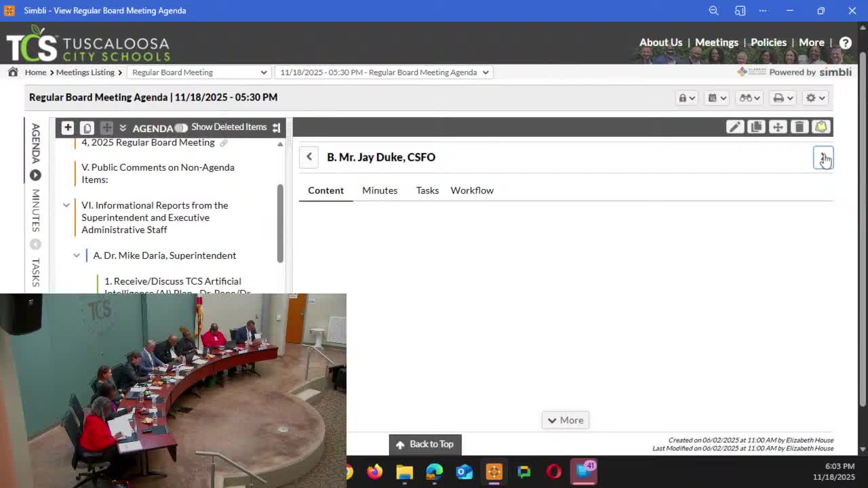Viewport: 868px width, 488px height.
Task: Click the More button below content
Action: click(565, 420)
